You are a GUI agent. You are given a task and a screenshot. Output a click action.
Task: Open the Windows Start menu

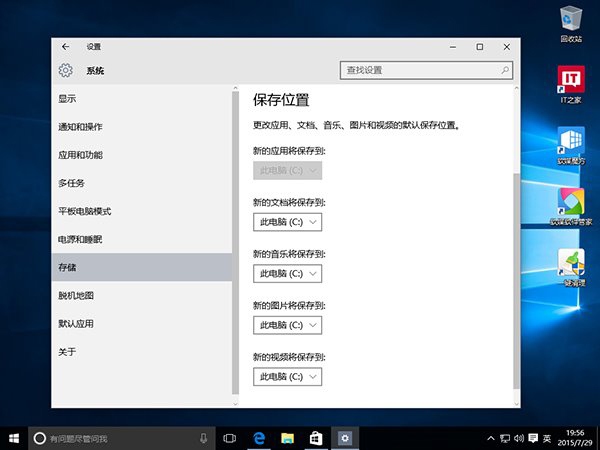click(x=14, y=438)
